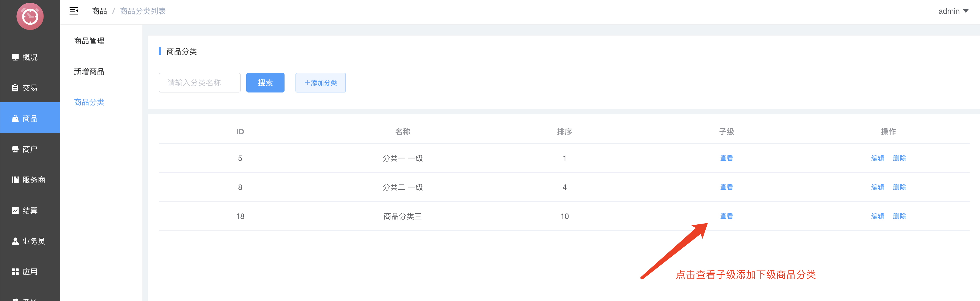Focus the 请输入分类名称 search field

coord(199,83)
